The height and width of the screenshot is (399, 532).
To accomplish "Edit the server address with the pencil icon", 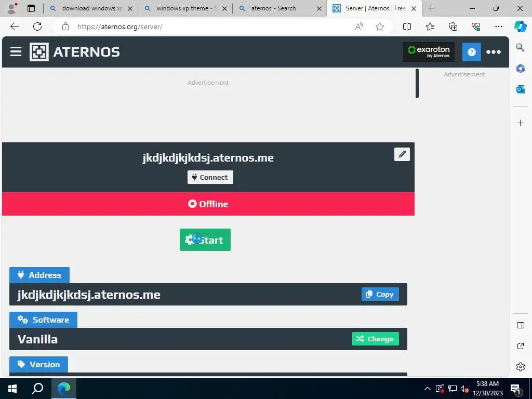I will 402,154.
